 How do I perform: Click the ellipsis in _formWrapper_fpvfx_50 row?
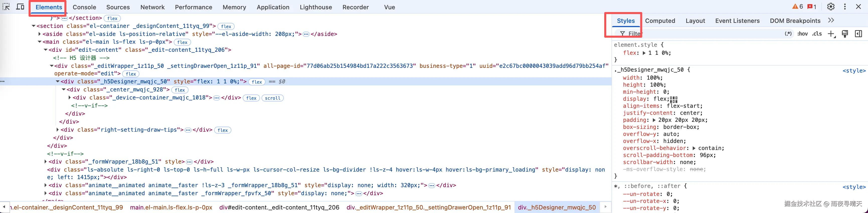(359, 194)
